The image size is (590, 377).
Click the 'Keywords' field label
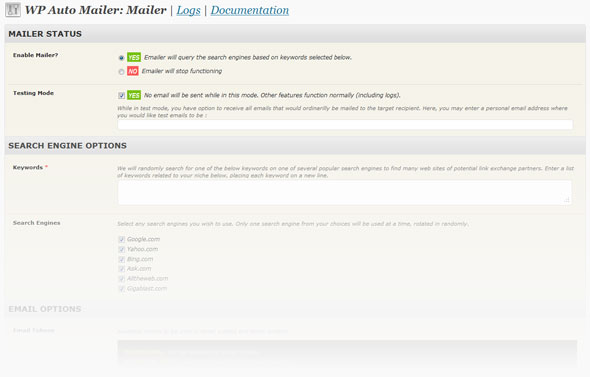coord(28,167)
